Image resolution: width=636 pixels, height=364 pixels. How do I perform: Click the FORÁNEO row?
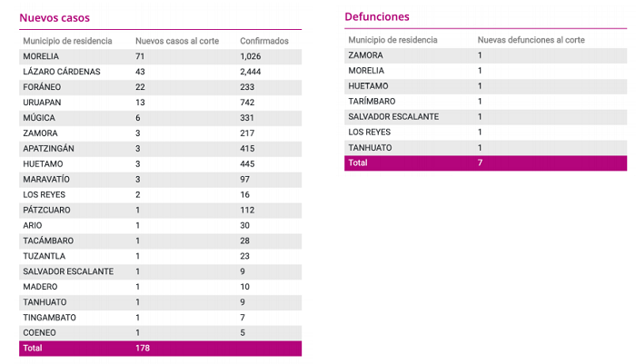[160, 87]
